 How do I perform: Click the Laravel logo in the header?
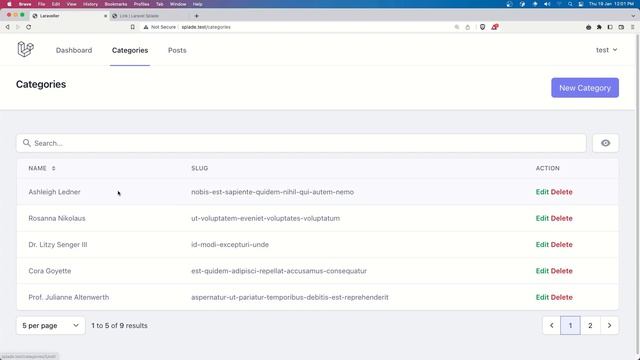click(x=25, y=49)
